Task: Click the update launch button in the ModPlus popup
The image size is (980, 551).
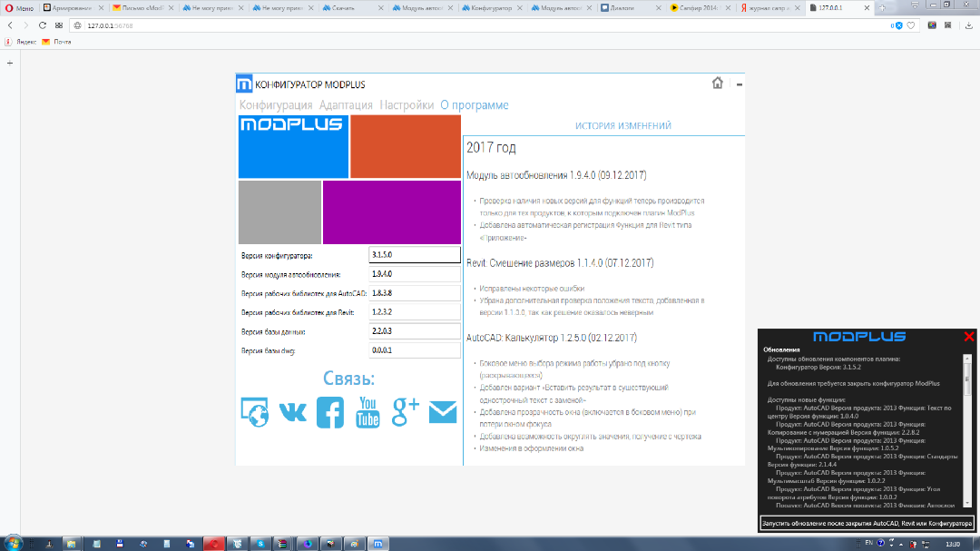Action: point(867,524)
